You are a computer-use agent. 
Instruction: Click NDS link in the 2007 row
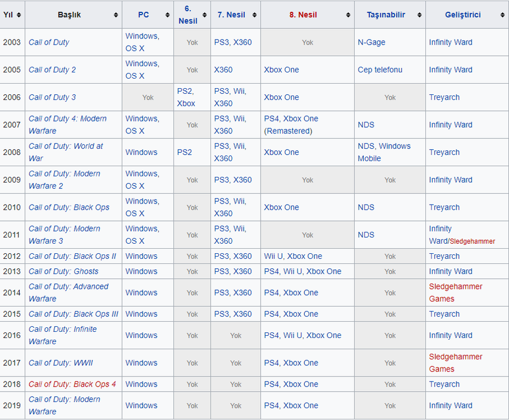click(366, 125)
